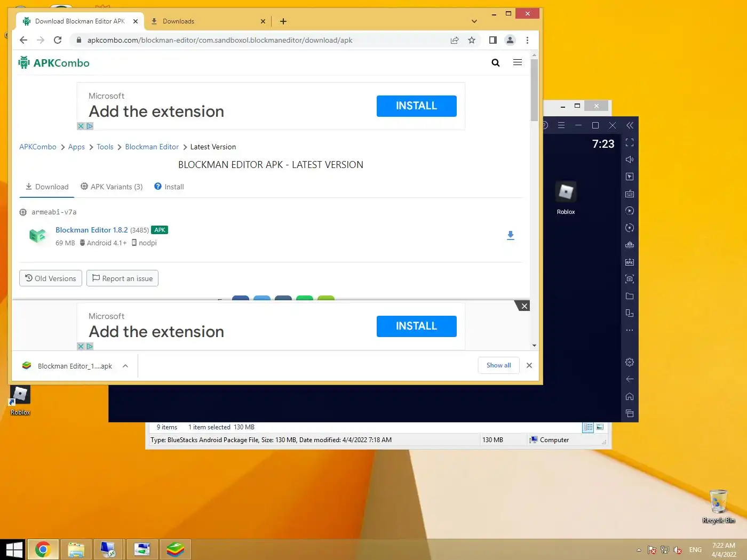The height and width of the screenshot is (560, 747).
Task: Click BlueStacks Install APK icon
Action: 630,262
